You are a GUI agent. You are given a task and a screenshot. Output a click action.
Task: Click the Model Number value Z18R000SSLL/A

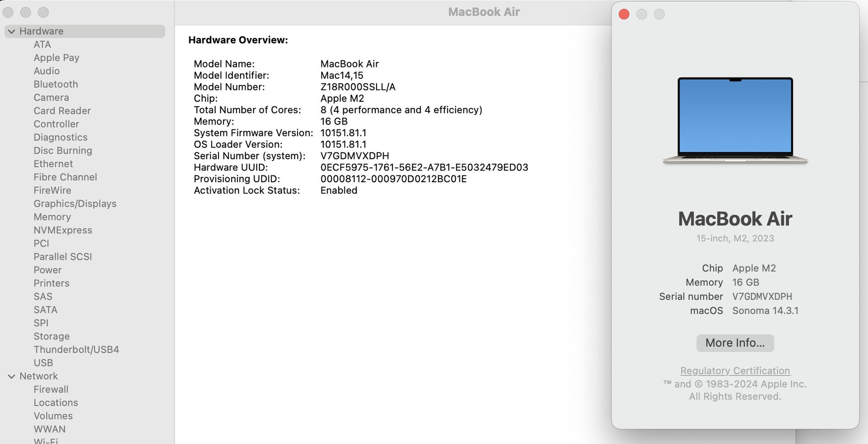click(358, 87)
